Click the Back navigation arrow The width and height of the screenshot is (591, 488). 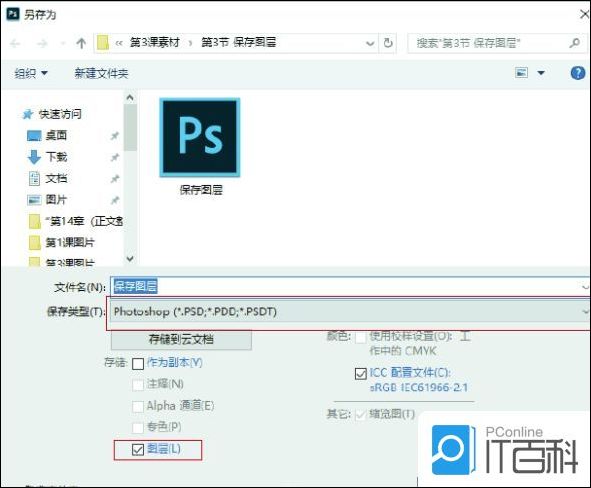point(15,43)
